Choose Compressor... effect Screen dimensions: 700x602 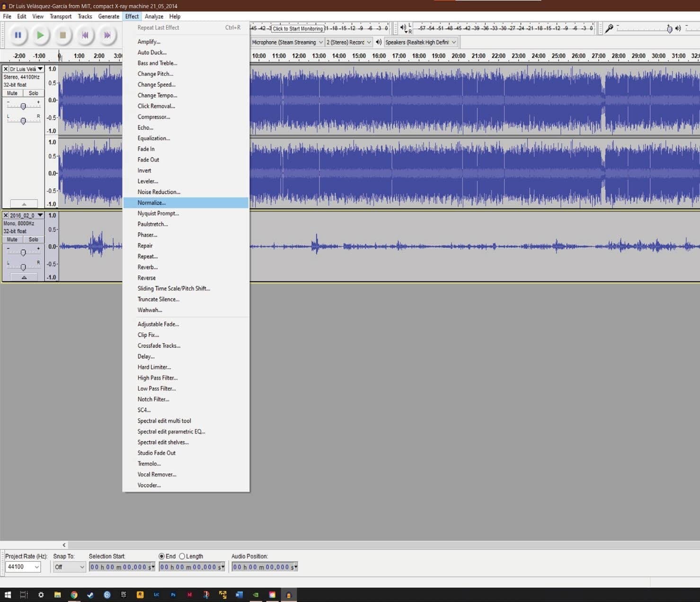click(186, 117)
